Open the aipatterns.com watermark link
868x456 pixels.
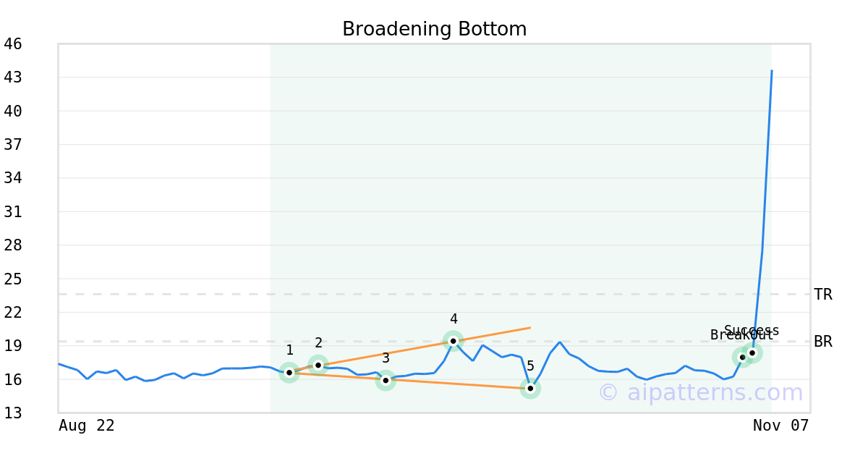point(700,392)
